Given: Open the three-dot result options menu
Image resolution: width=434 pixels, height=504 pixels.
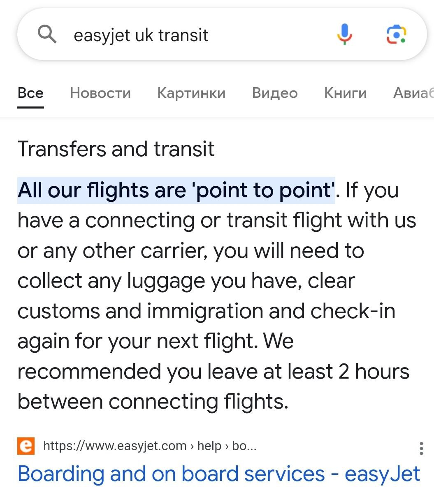Looking at the screenshot, I should [421, 448].
